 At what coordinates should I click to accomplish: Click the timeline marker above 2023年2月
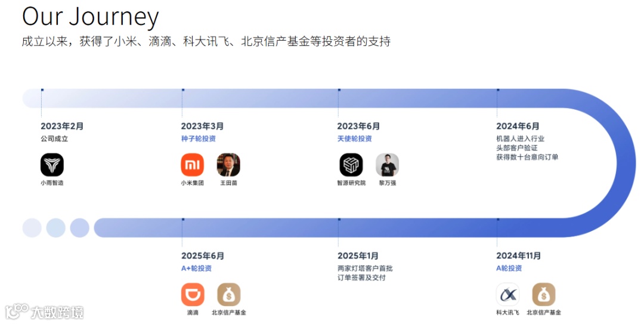coord(42,90)
